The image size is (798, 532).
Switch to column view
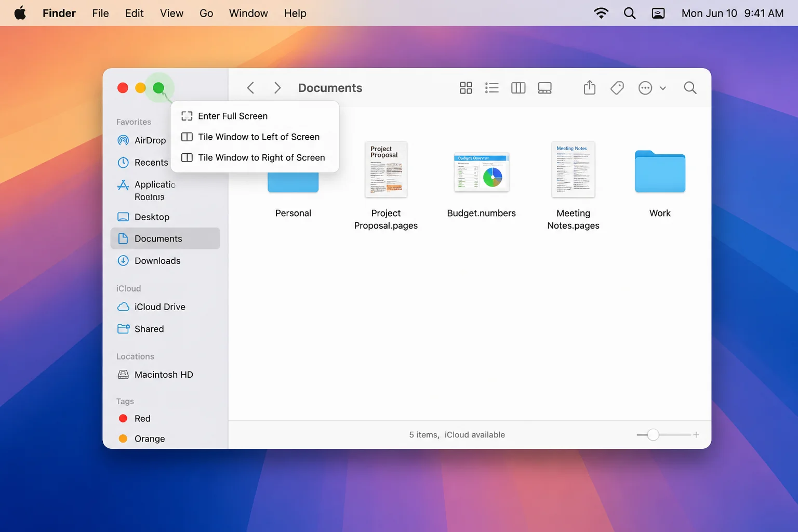518,88
